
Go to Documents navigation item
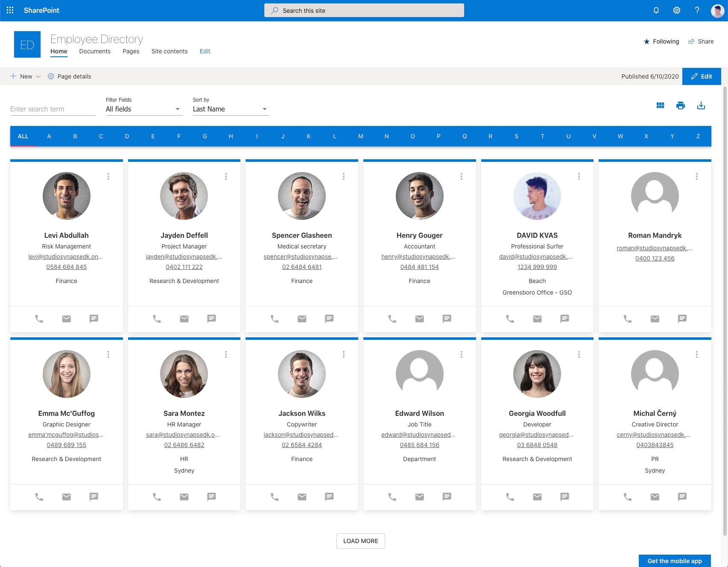click(x=95, y=51)
